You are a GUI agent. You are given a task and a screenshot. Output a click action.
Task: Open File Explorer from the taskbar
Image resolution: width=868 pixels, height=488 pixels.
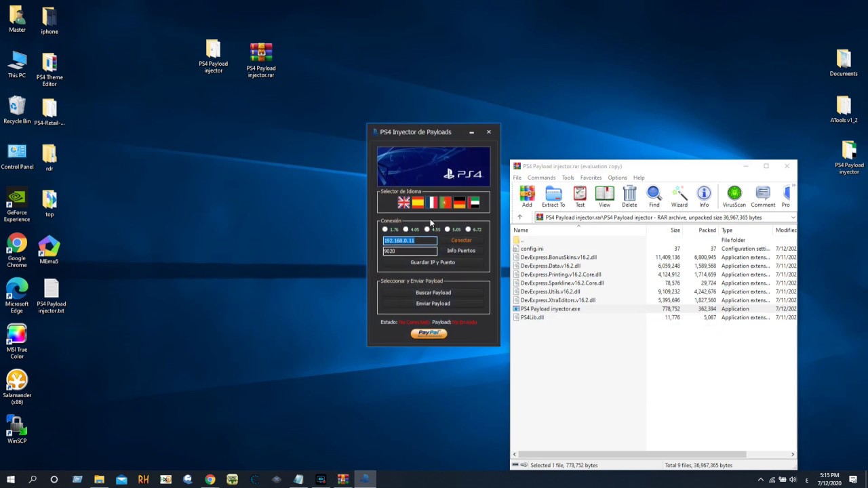[99, 479]
